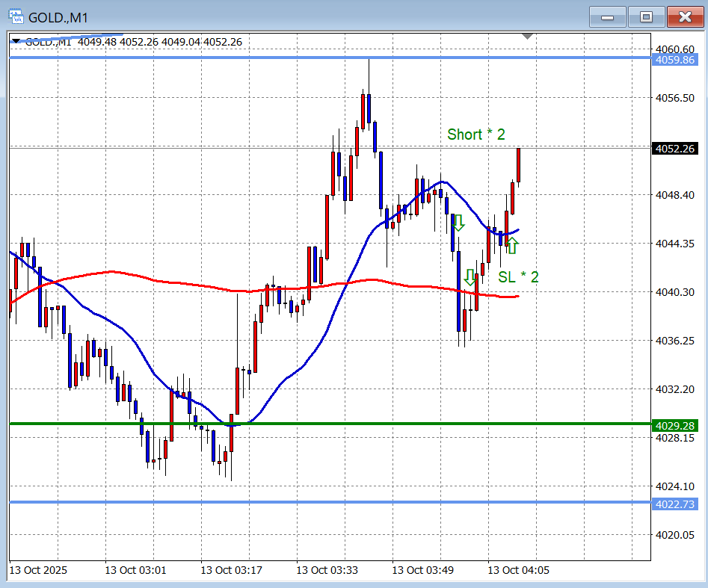This screenshot has height=588, width=708.
Task: Select the 4022.73 blue price label
Action: (x=674, y=504)
